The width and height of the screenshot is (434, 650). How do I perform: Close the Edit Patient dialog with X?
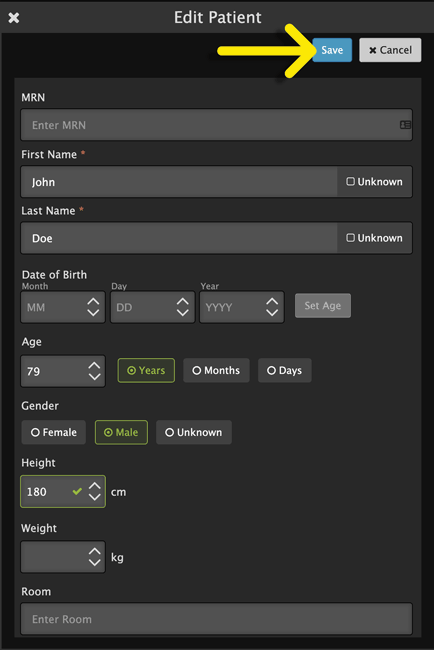(x=14, y=18)
